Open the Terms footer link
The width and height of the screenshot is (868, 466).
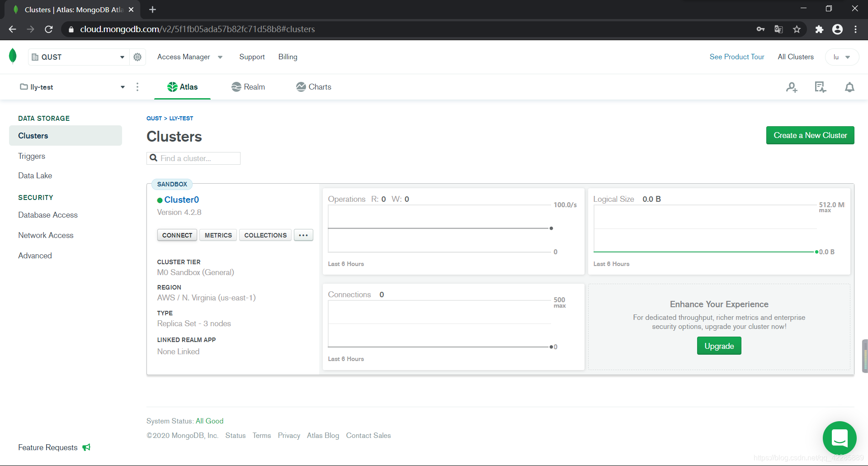click(x=262, y=435)
